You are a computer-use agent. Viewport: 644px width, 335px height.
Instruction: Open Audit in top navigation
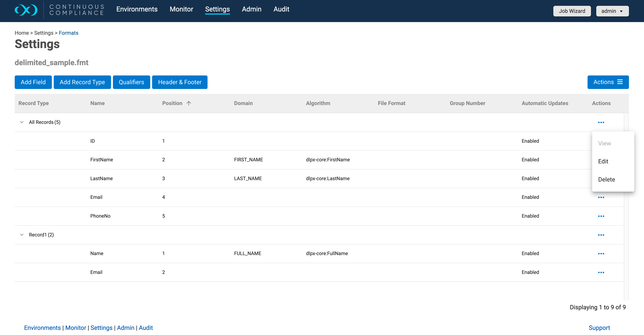pos(281,9)
